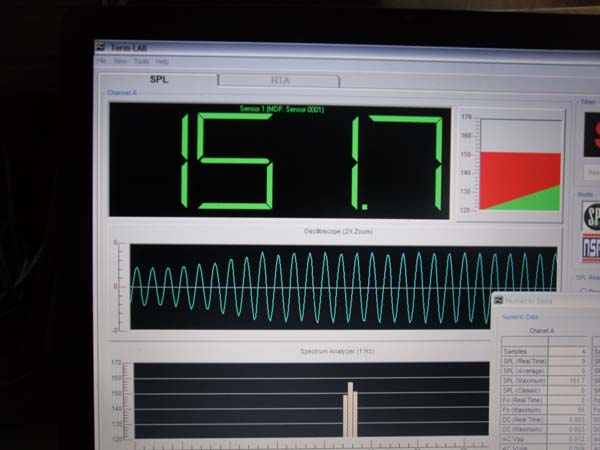Toggle the SPL Real radio button

pyautogui.click(x=582, y=290)
